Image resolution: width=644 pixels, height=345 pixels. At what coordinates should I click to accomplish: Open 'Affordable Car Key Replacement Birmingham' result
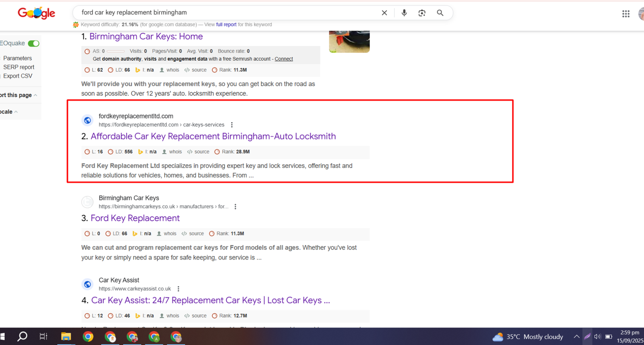[x=213, y=137]
